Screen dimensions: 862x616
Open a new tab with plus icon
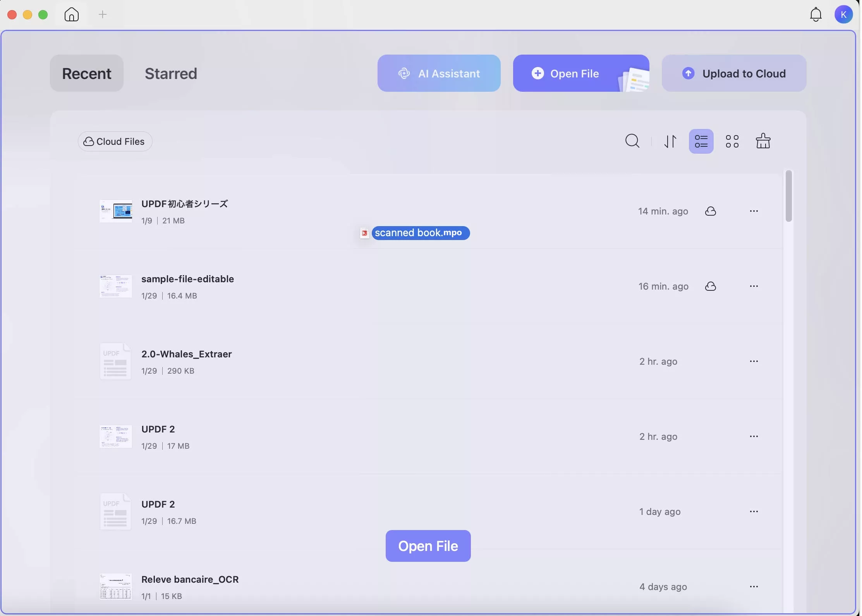[103, 15]
